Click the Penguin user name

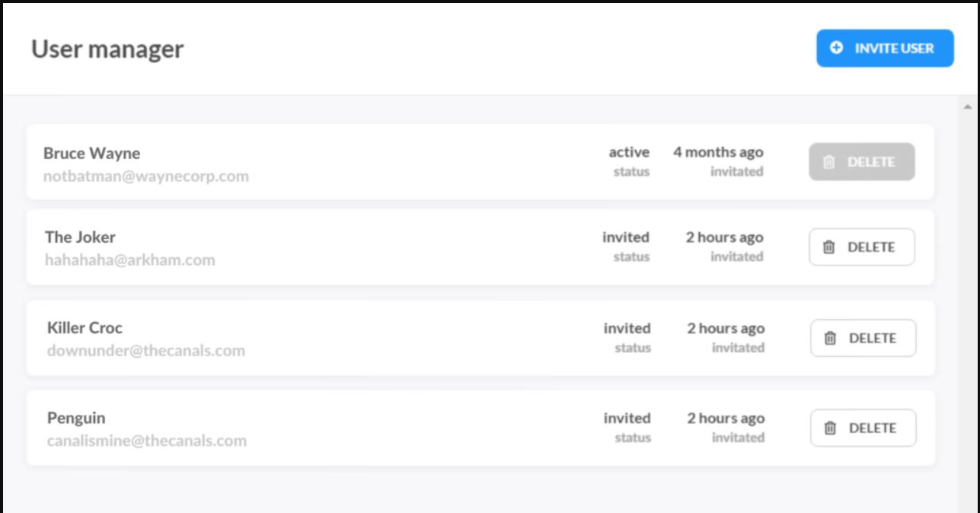click(x=76, y=418)
